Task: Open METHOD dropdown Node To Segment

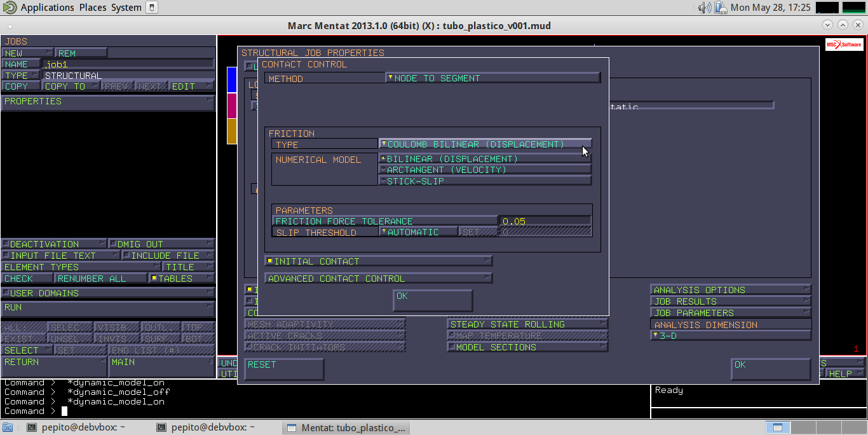Action: point(492,78)
